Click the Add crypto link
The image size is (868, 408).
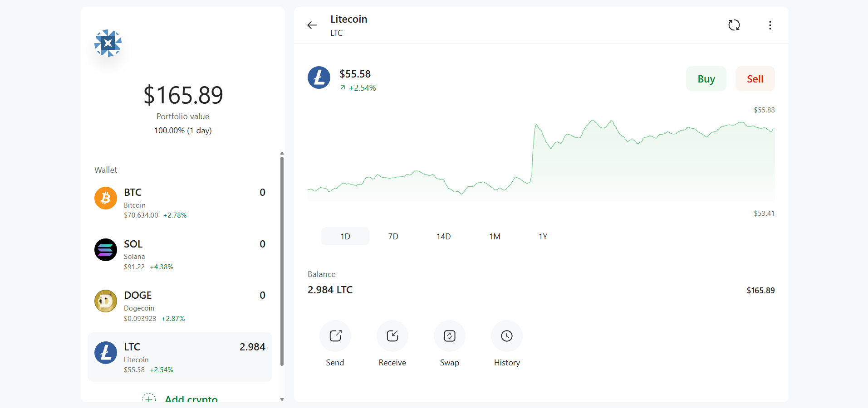point(191,398)
